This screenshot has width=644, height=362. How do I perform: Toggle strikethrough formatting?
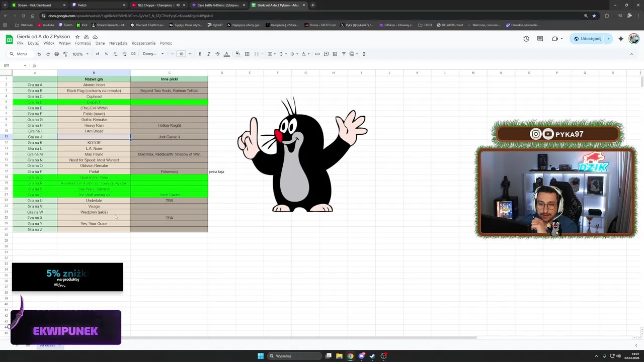coord(217,54)
